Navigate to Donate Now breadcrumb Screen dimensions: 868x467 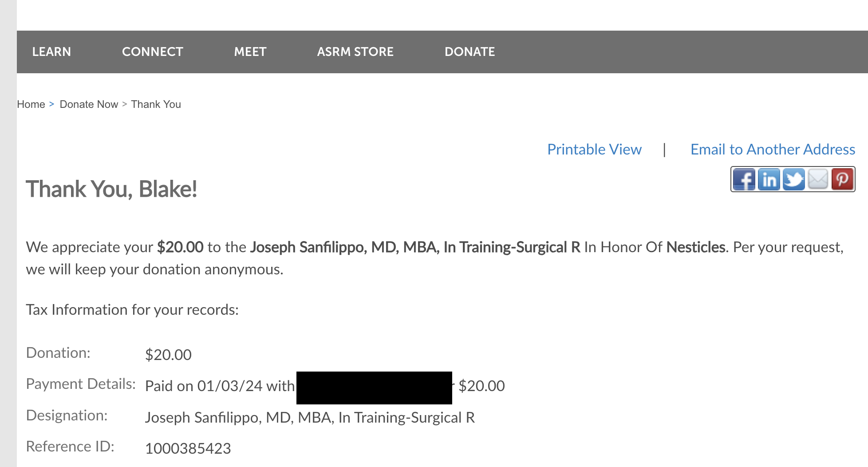coord(89,104)
